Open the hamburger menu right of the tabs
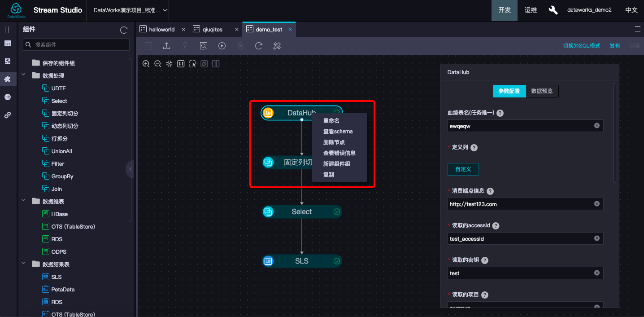The height and width of the screenshot is (317, 644). coord(638,29)
